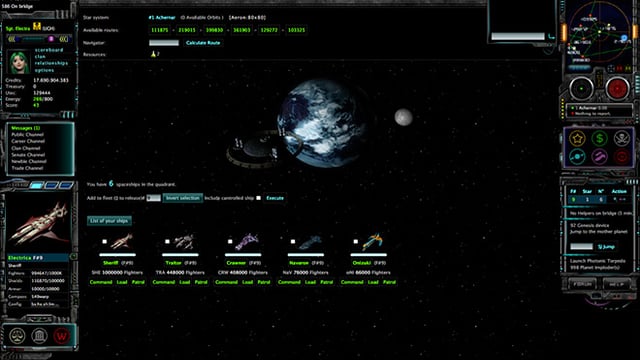Open the clan link

click(x=40, y=57)
